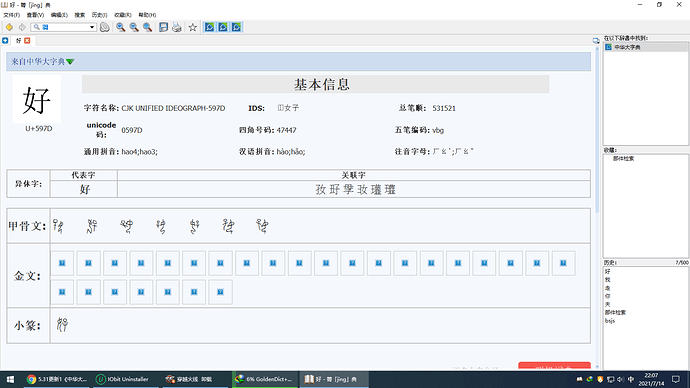Collapse the 来自中华大字典 article header
Viewport: 690px width, 388px height.
click(70, 62)
